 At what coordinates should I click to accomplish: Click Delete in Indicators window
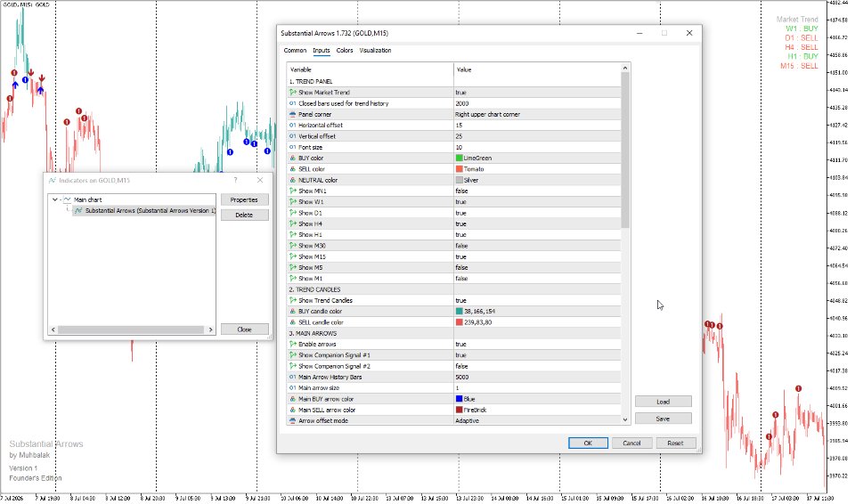(x=244, y=215)
